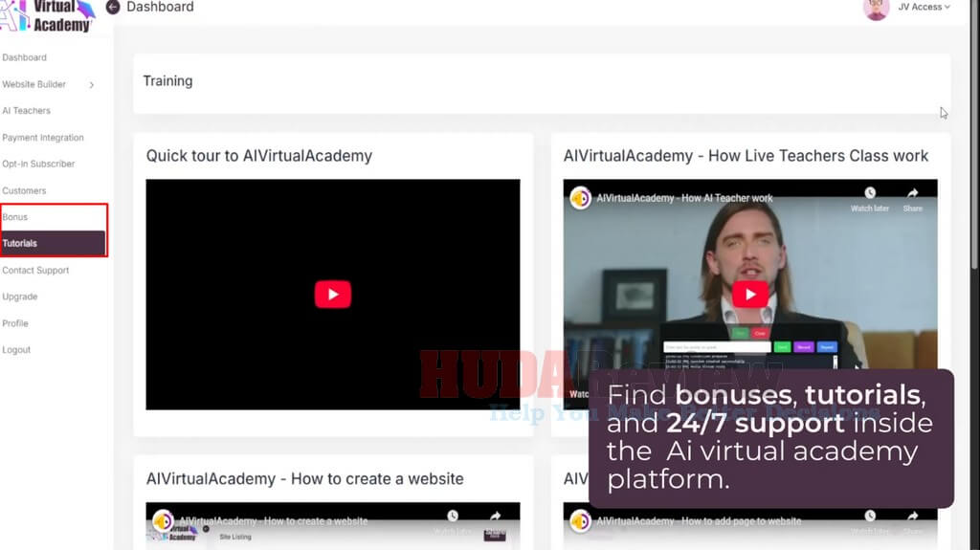This screenshot has height=550, width=980.
Task: Click Logout in the sidebar
Action: pyautogui.click(x=16, y=350)
